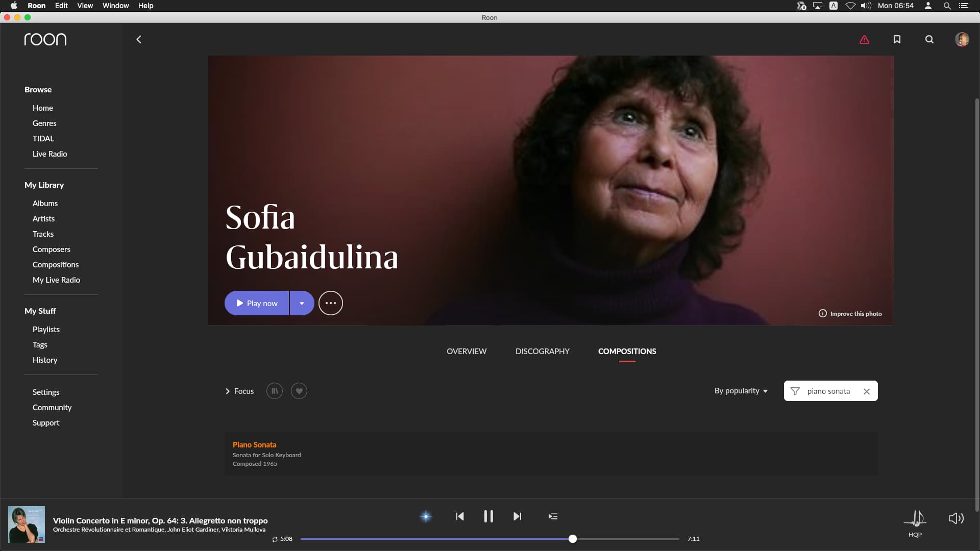Click the red warning alert icon
Image resolution: width=980 pixels, height=551 pixels.
point(864,39)
